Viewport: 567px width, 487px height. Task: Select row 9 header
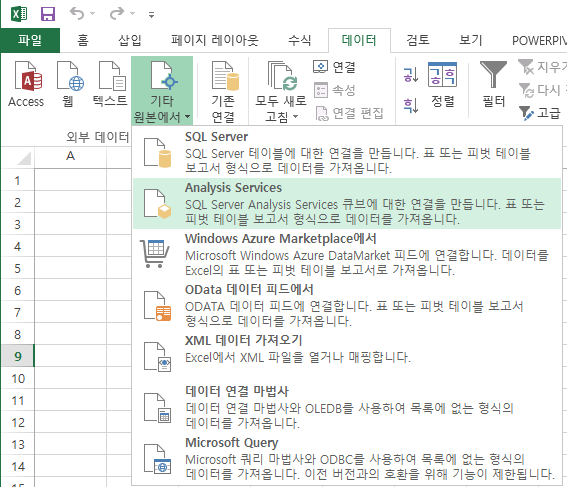(17, 356)
